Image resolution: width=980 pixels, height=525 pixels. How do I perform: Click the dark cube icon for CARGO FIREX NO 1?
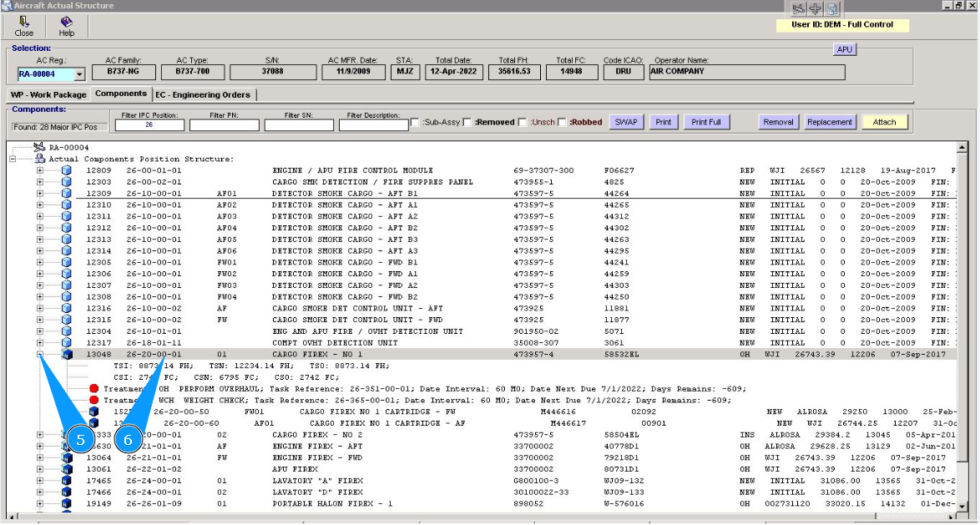(67, 355)
